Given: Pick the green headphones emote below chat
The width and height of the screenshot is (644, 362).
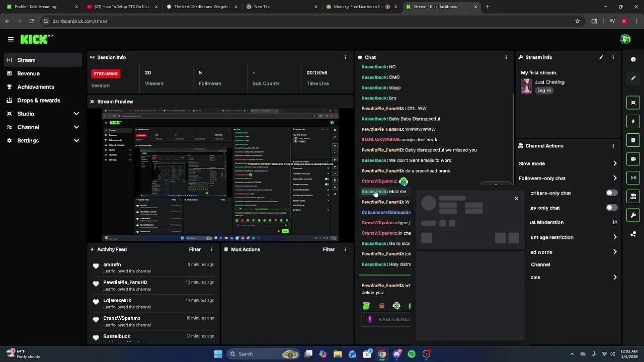Looking at the screenshot, I should [x=396, y=306].
